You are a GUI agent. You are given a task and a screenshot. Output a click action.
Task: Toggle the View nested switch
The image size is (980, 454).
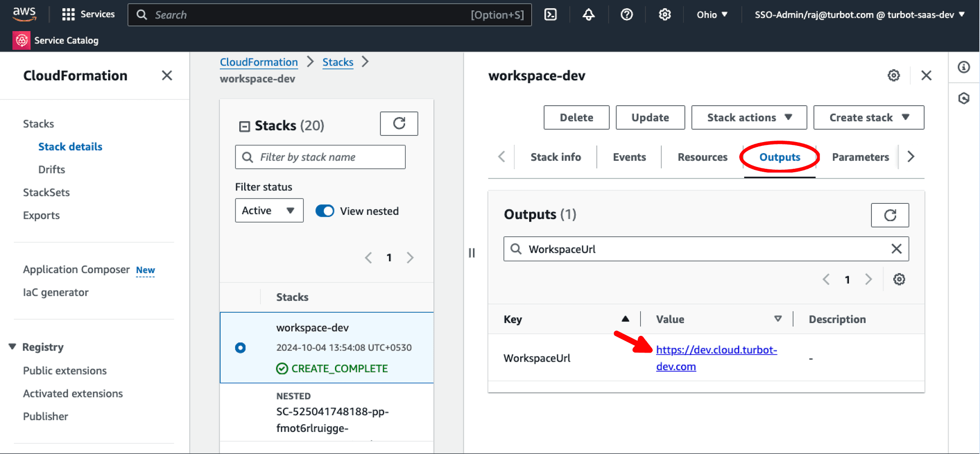[x=325, y=211]
